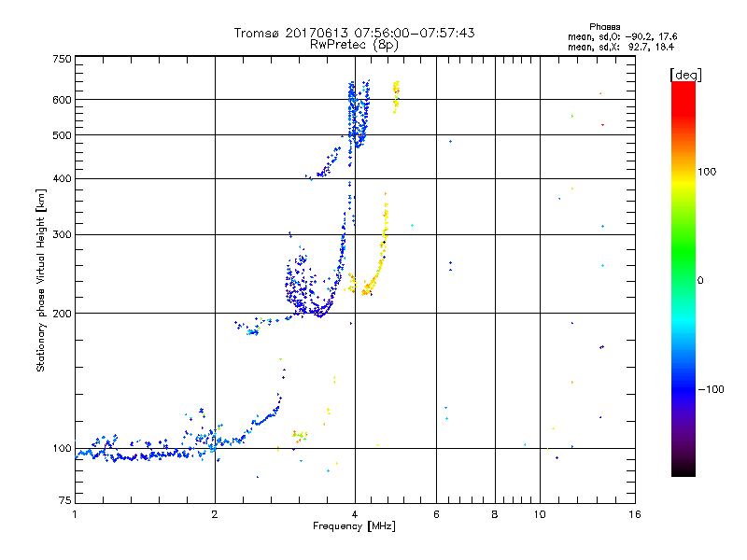Click the 16 tick on frequency axis
This screenshot has width=747, height=560.
coord(633,514)
